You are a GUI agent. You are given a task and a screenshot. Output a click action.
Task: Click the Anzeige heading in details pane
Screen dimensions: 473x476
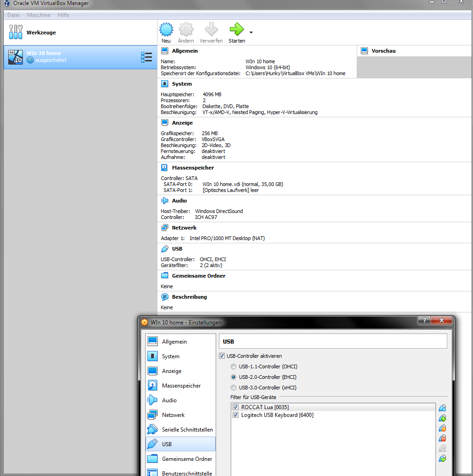tap(182, 123)
